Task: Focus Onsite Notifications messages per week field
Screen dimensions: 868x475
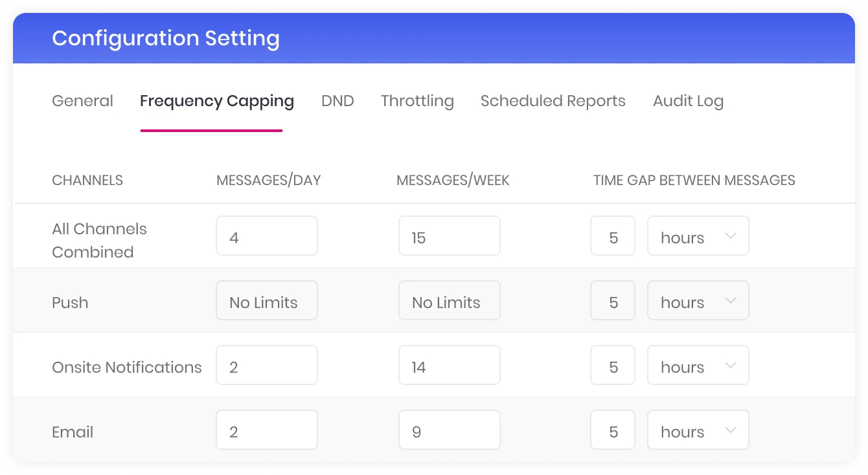Action: (449, 366)
